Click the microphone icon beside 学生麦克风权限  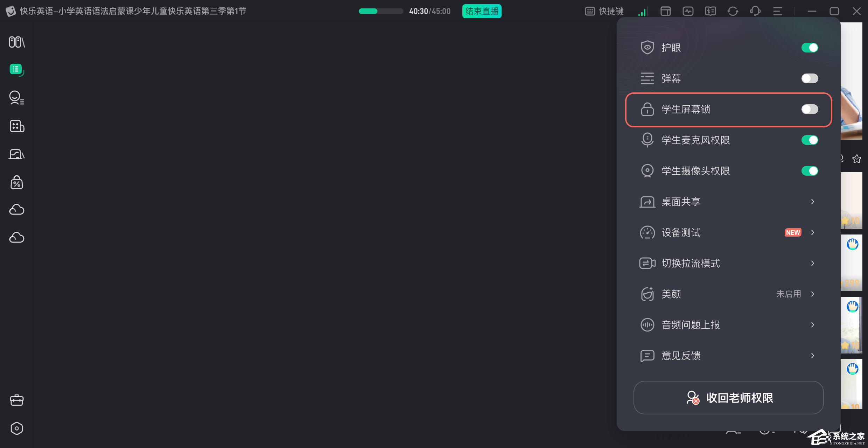coord(647,140)
